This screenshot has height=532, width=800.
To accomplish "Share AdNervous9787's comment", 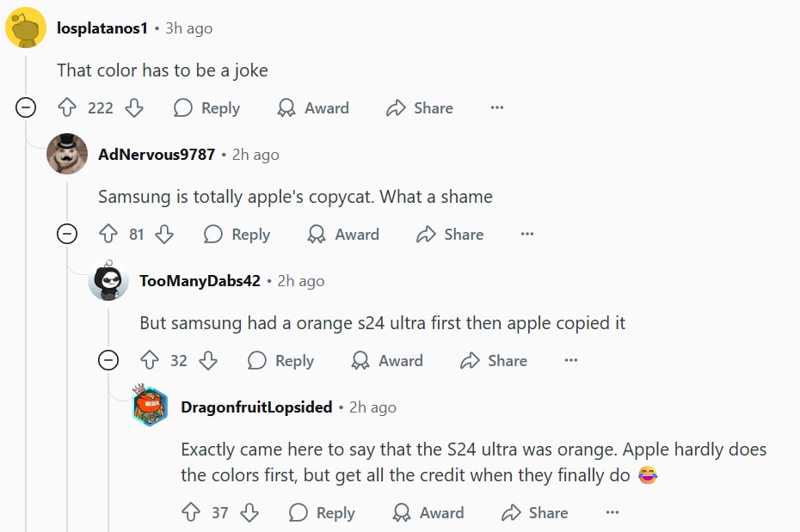I will tap(450, 235).
